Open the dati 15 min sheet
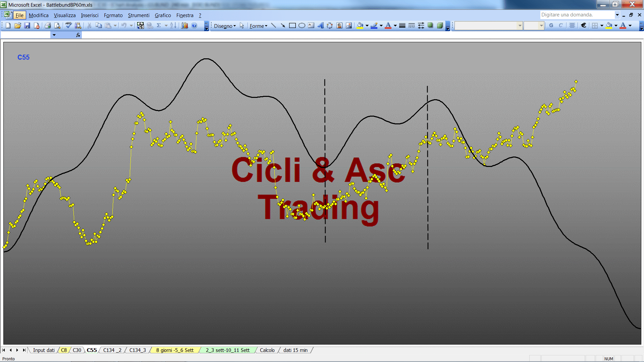644x362 pixels. (x=295, y=350)
